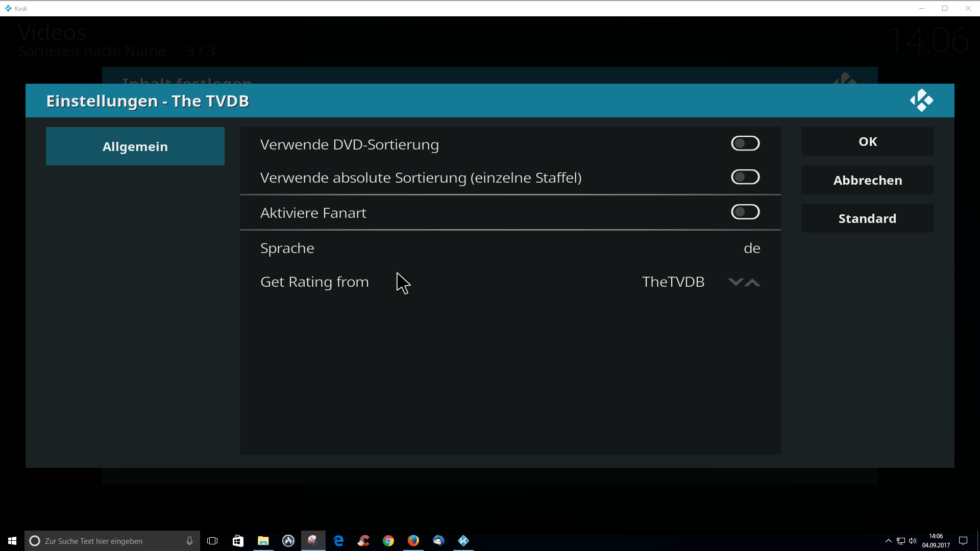Launch CCleaner from taskbar

tap(363, 541)
